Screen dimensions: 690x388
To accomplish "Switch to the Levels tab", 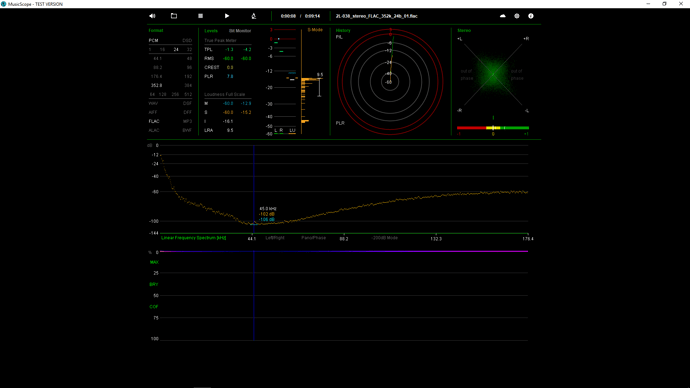I will point(211,31).
